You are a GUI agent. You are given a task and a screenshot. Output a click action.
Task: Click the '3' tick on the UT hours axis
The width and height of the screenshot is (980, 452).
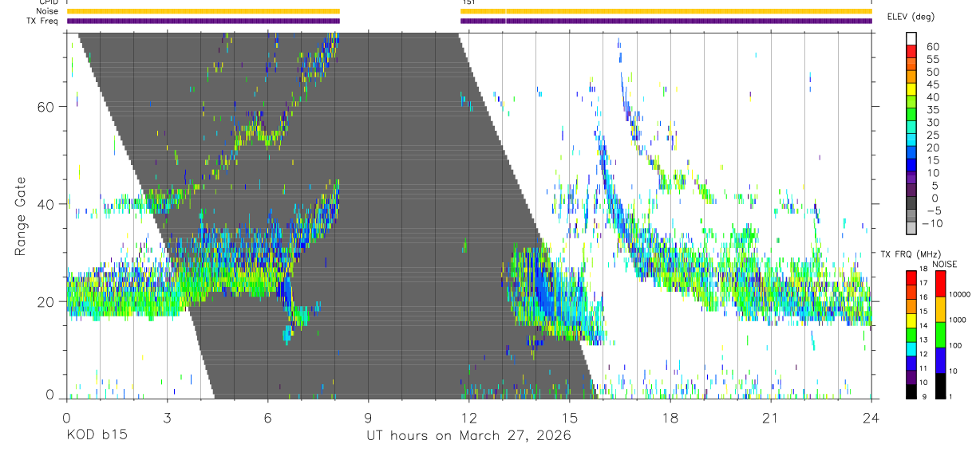point(167,418)
